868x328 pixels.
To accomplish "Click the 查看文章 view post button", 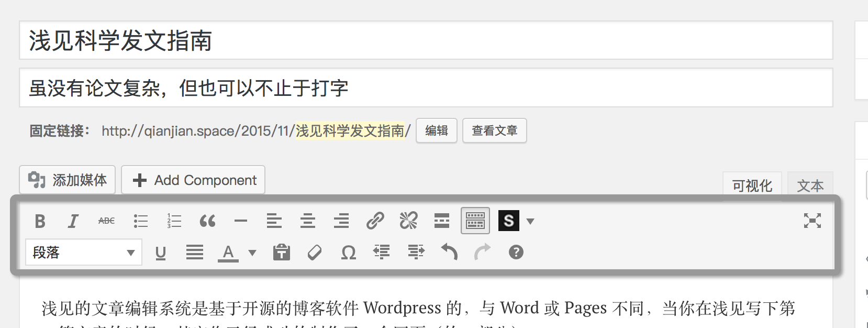I will [494, 130].
